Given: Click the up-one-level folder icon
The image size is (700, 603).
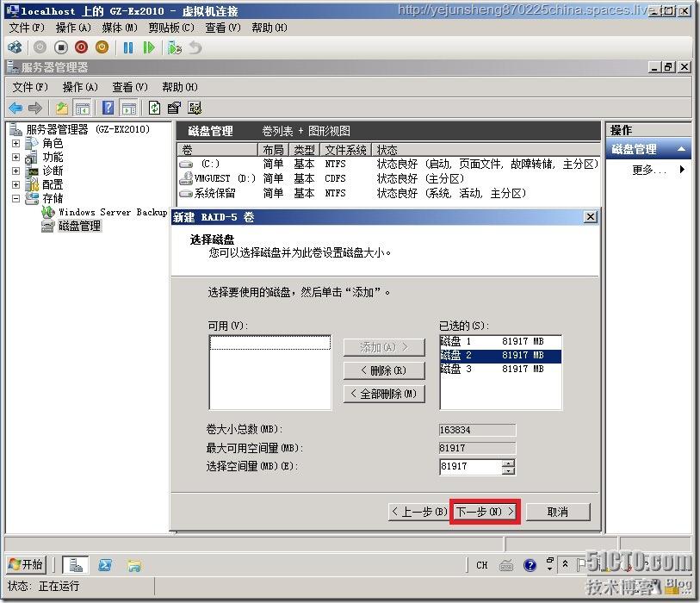Looking at the screenshot, I should pos(62,108).
